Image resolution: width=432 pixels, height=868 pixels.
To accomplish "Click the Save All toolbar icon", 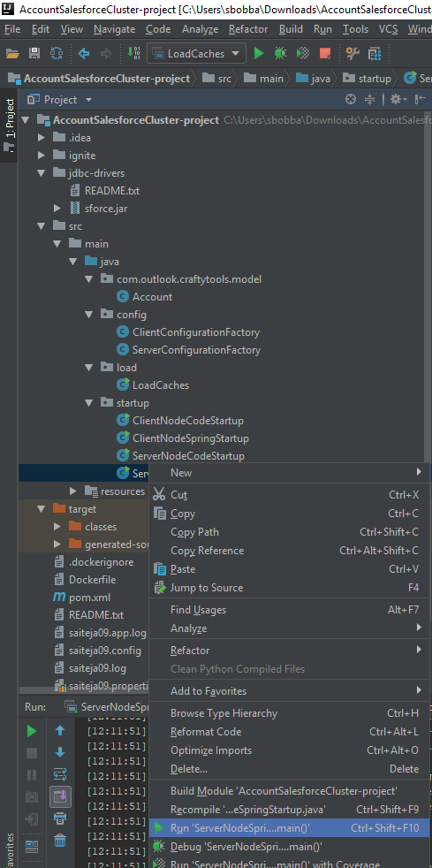I will point(34,54).
